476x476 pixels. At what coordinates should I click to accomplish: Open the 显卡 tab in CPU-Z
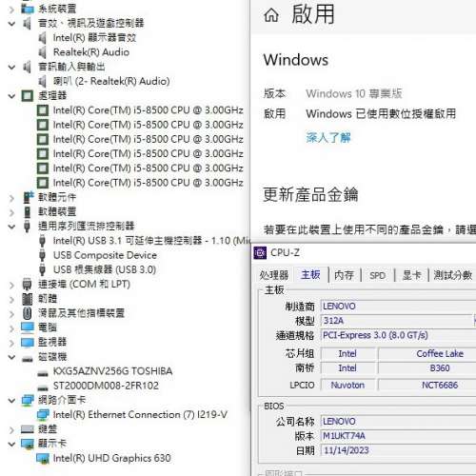pos(411,275)
